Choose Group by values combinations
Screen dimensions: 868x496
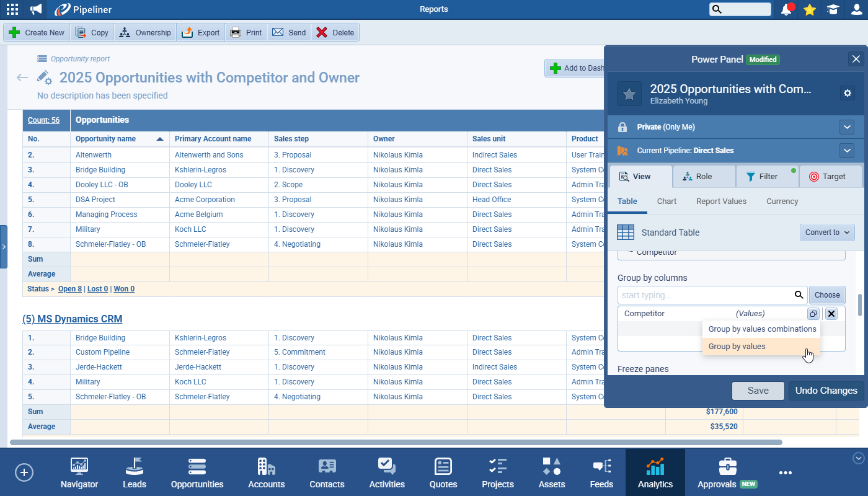[x=762, y=329]
